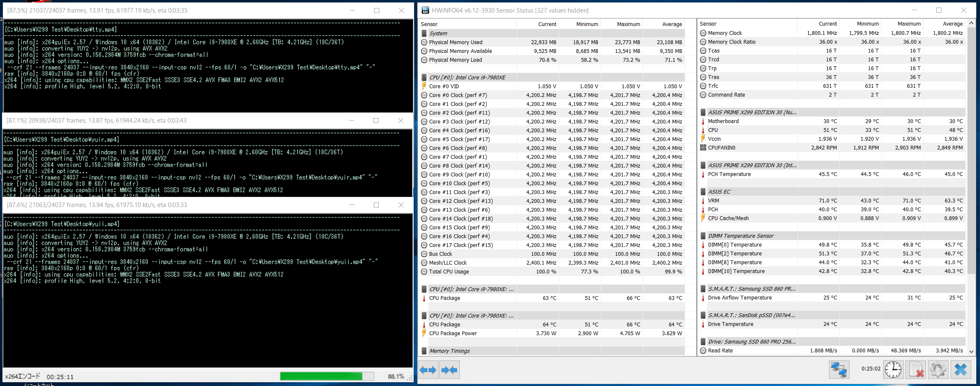This screenshot has width=980, height=386.
Task: Click the ASUS EC section header chip icon
Action: (703, 192)
